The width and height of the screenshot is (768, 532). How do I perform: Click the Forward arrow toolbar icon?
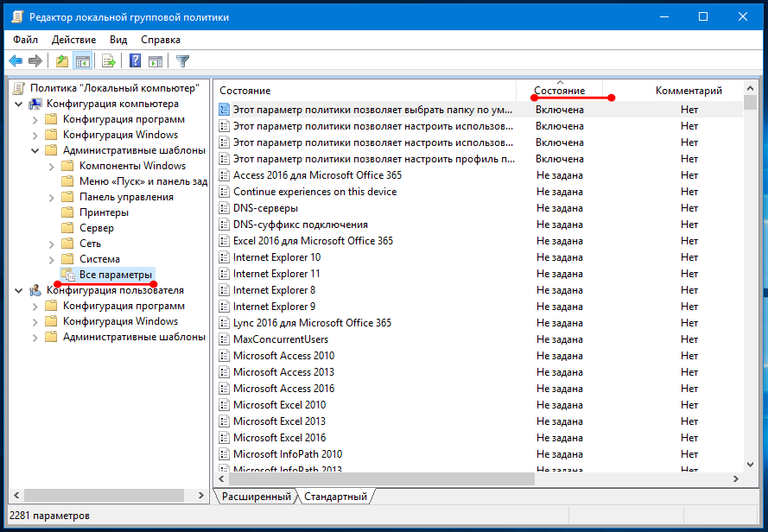click(35, 61)
